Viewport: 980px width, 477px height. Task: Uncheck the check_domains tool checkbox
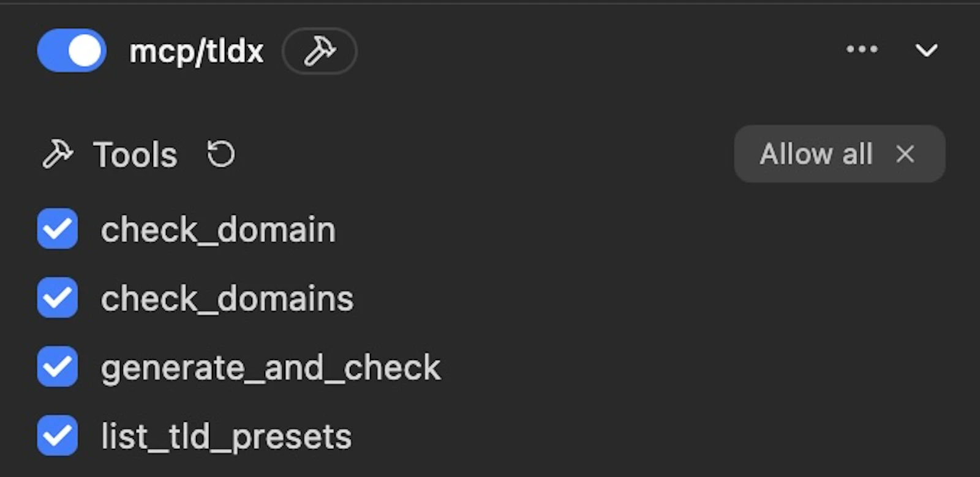click(57, 298)
